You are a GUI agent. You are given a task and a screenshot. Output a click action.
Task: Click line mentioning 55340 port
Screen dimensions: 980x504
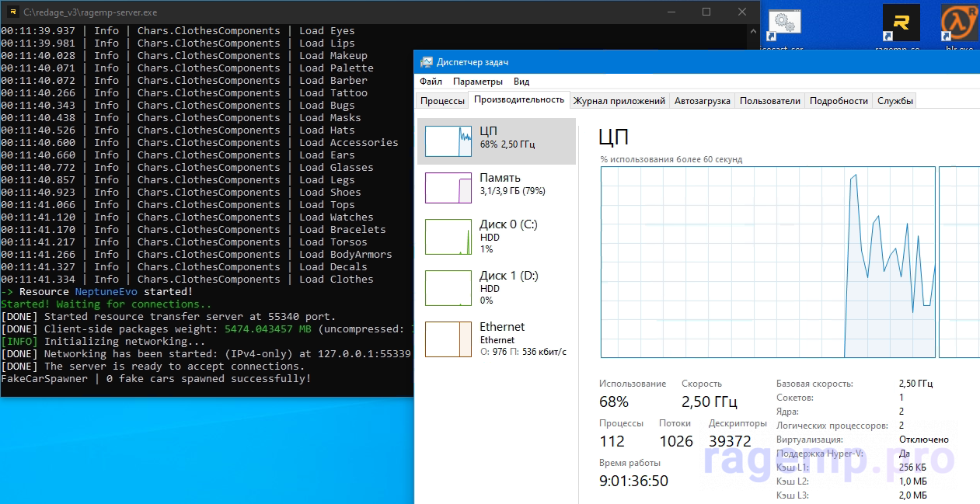pos(169,316)
